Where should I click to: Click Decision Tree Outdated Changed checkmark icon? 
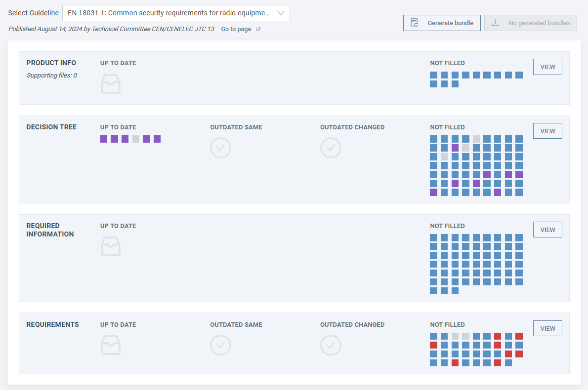331,148
